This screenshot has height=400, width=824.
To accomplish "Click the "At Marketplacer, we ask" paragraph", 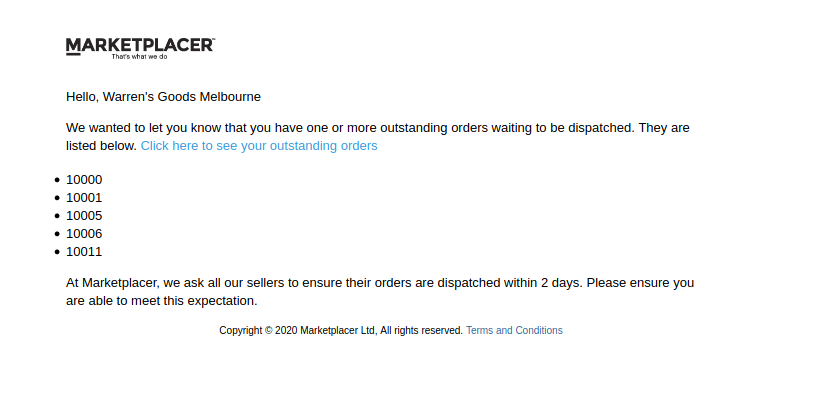I will (380, 292).
